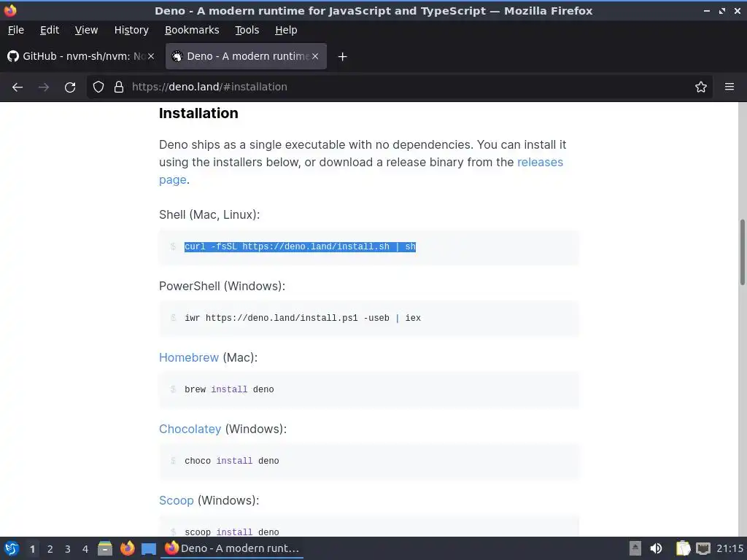Switch to workspace 3 in the taskbar
This screenshot has width=747, height=560.
[68, 549]
